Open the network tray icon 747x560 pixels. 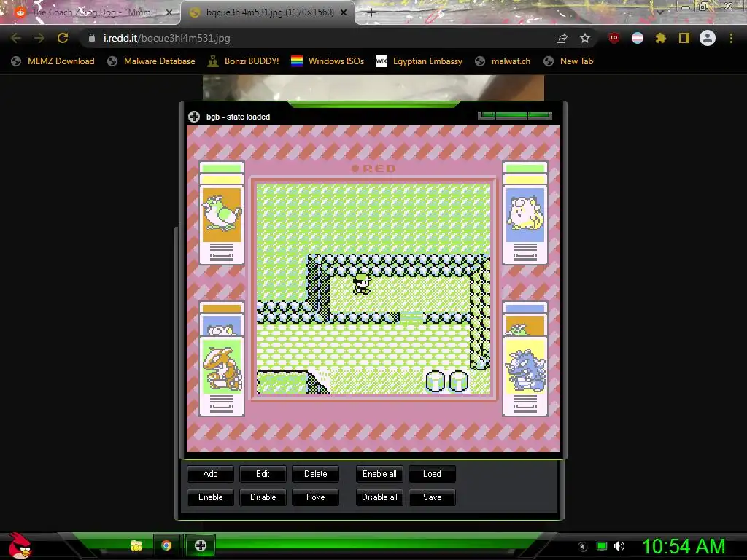602,546
